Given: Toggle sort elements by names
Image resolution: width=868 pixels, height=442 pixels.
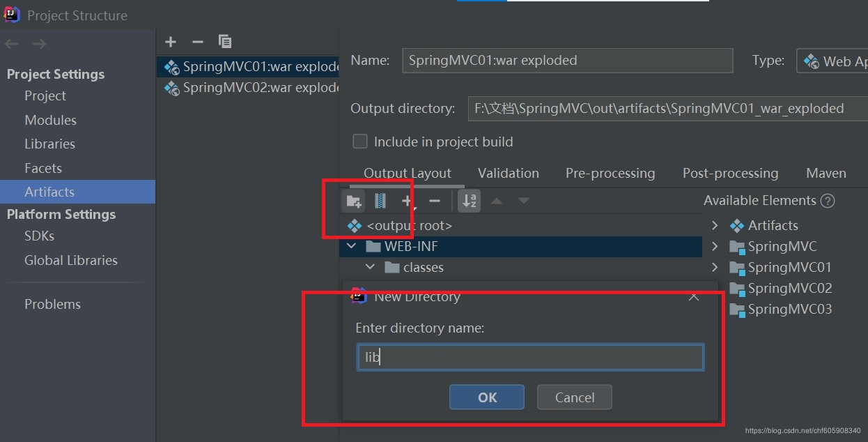Looking at the screenshot, I should pos(470,201).
